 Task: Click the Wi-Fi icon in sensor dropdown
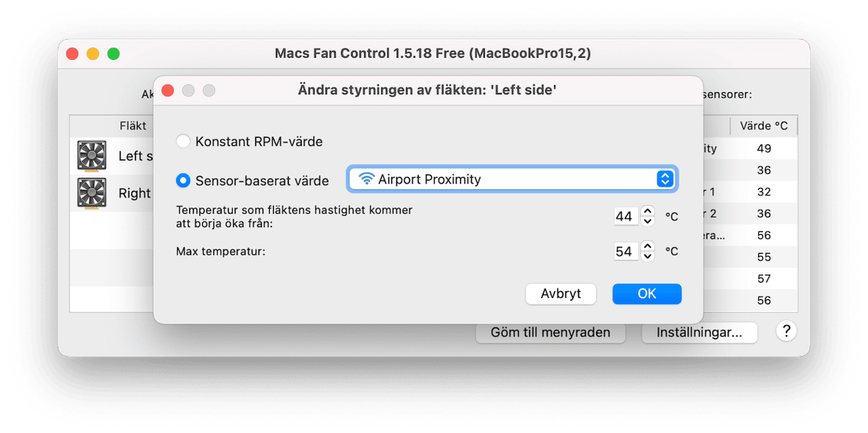click(366, 179)
